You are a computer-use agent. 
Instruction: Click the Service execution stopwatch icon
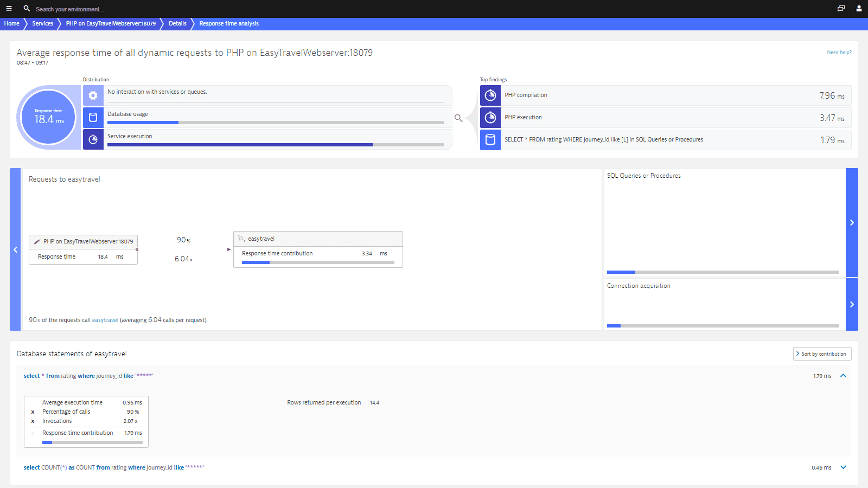pos(93,140)
